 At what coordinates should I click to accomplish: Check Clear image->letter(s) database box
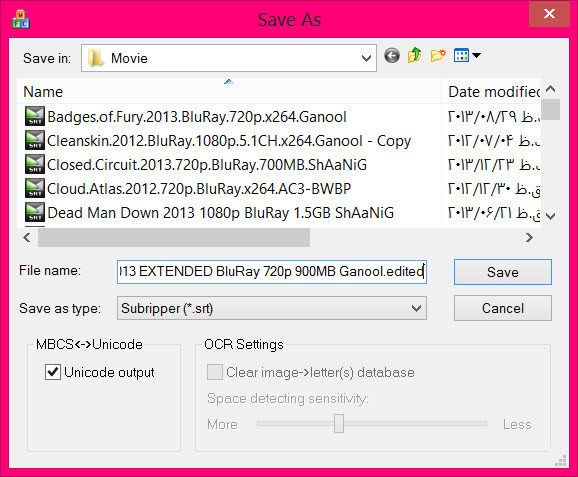click(x=215, y=372)
